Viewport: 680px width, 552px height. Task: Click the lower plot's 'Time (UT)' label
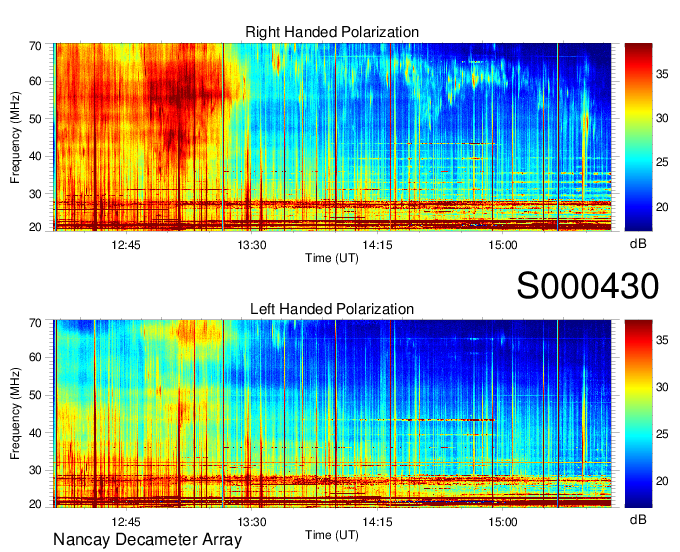(332, 535)
